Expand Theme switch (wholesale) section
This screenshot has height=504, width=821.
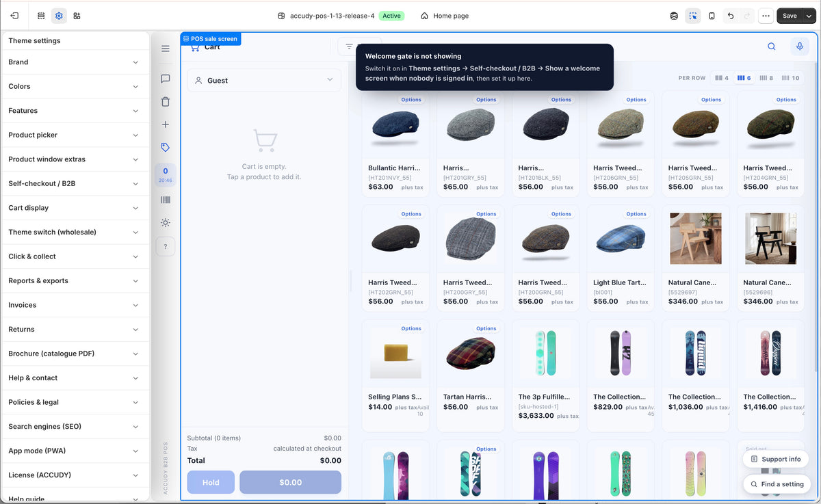74,232
